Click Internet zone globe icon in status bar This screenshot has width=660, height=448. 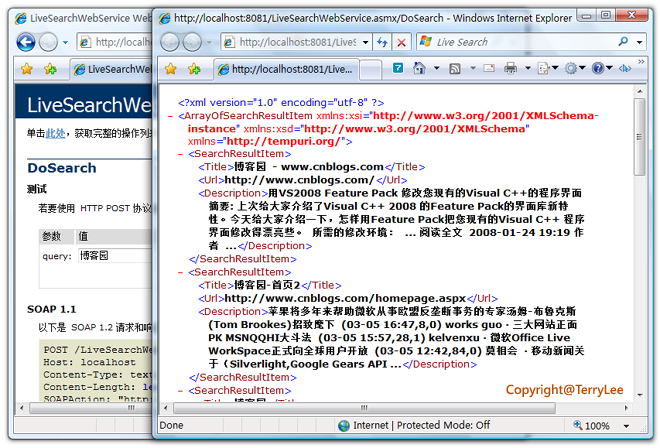[x=344, y=426]
